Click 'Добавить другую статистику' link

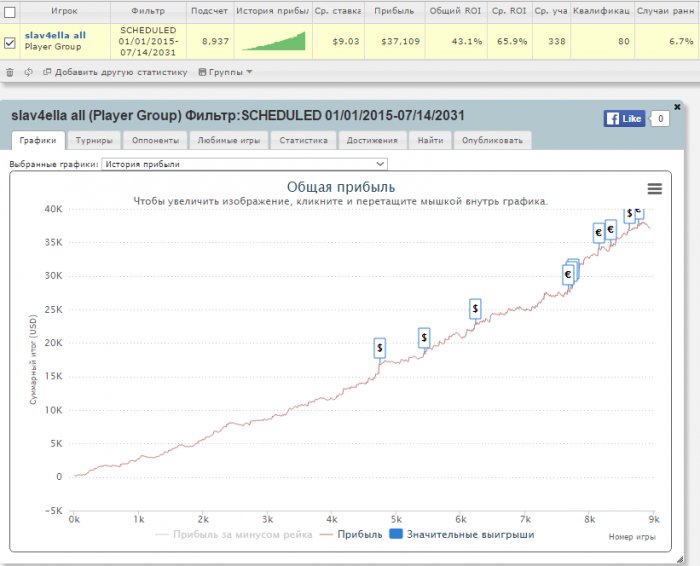pos(115,72)
